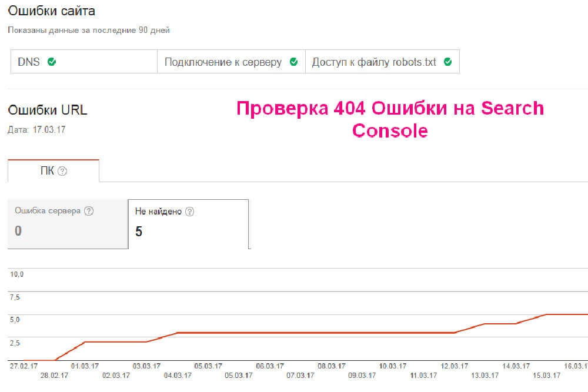Click the 09.03.17 date on the chart axis
The image size is (588, 392).
[362, 375]
